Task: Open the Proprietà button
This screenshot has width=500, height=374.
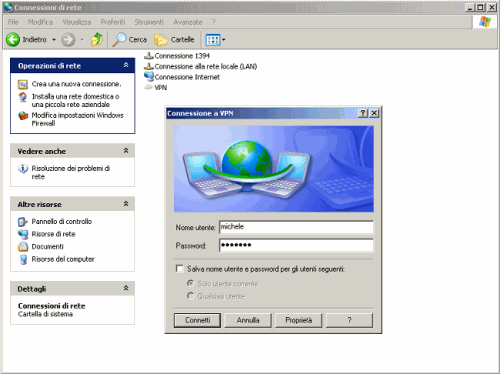Action: (299, 320)
